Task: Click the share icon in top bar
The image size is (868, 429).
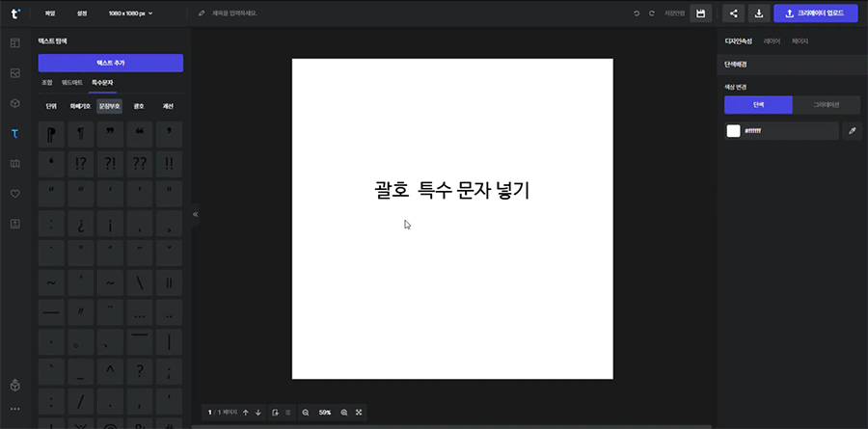Action: (734, 13)
